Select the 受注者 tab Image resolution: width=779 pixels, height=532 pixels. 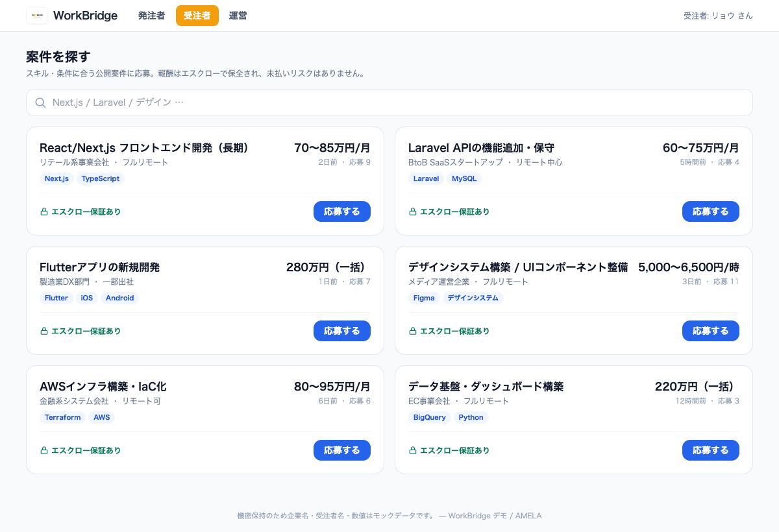pos(197,16)
